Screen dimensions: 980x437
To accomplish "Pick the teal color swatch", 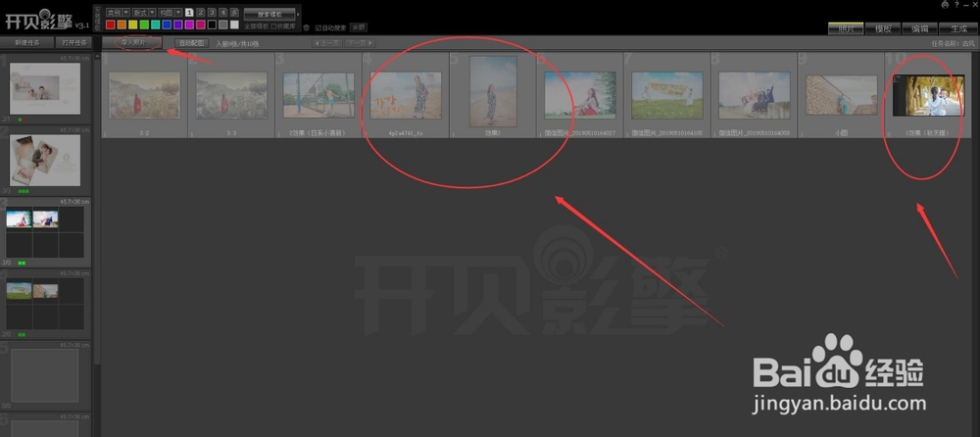I will tap(156, 25).
